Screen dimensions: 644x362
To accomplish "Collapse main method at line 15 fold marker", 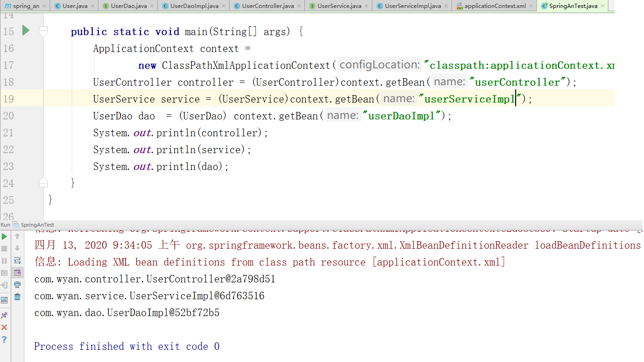I will click(x=43, y=31).
